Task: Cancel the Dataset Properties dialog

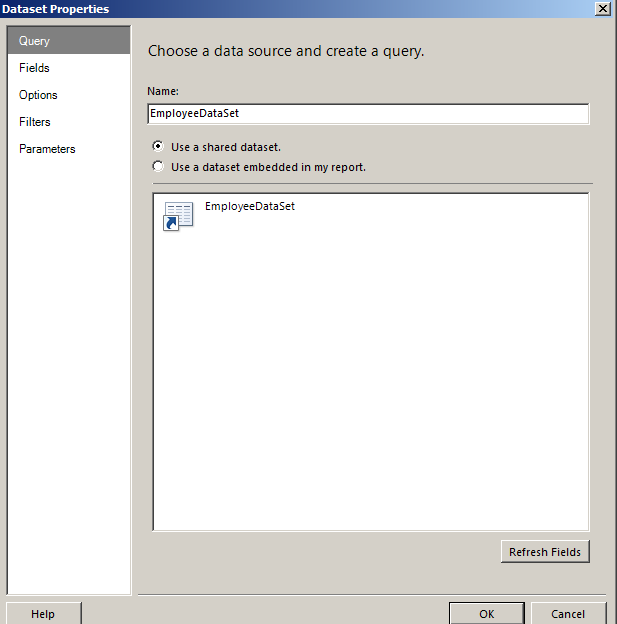Action: 568,614
